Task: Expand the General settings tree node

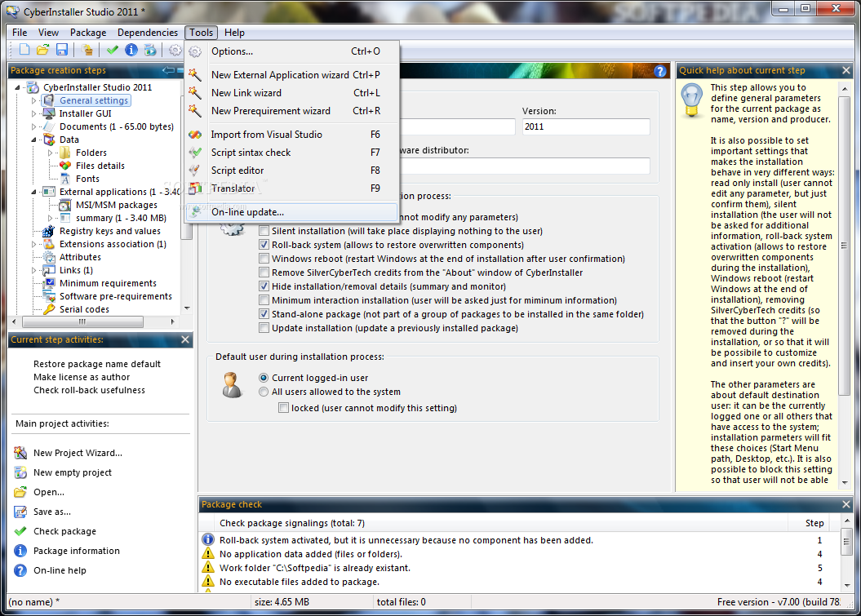Action: tap(34, 100)
